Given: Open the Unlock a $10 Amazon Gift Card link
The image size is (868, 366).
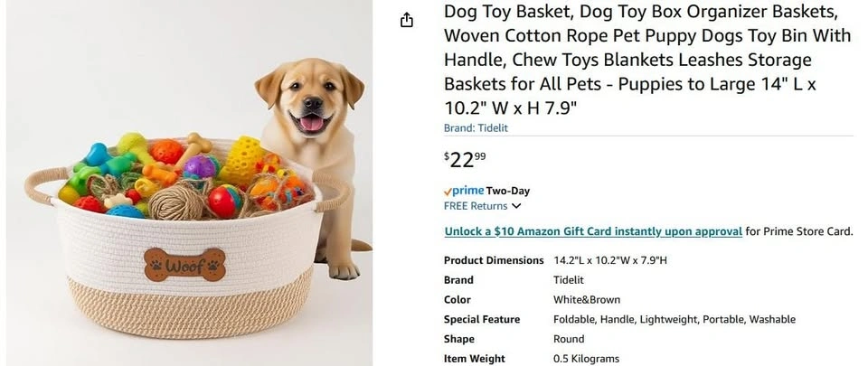Looking at the screenshot, I should point(593,231).
